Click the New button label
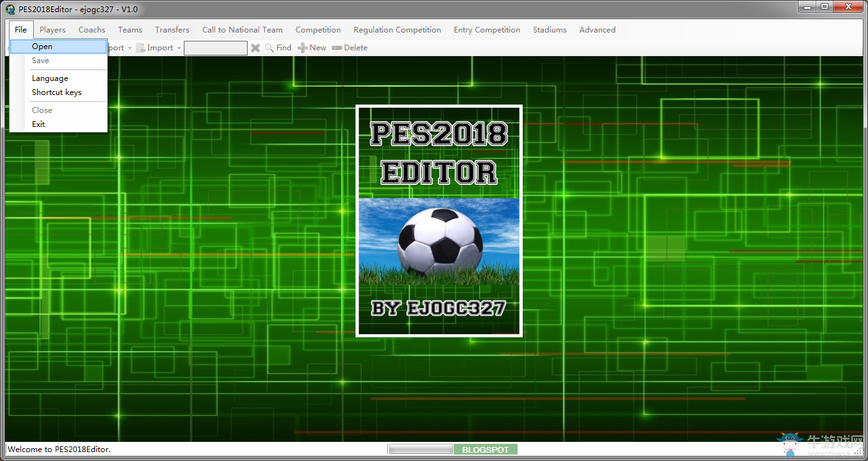 (318, 48)
